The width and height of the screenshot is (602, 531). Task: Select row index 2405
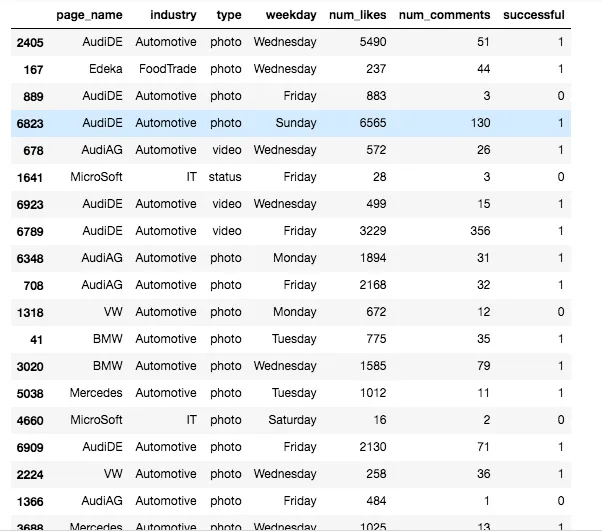30,42
